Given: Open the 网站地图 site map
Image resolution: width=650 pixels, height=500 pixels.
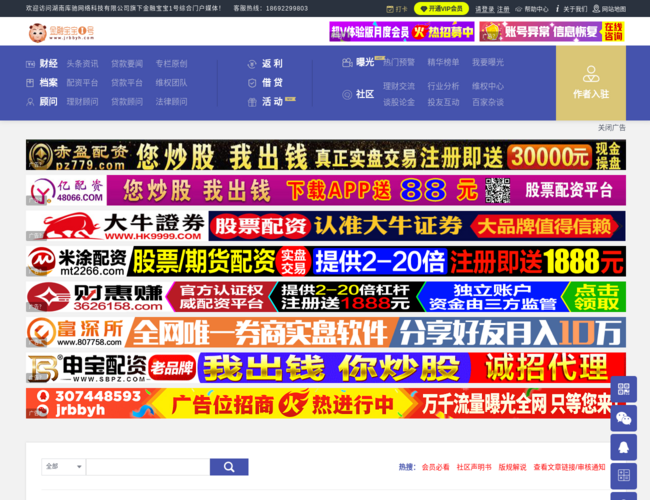Looking at the screenshot, I should [609, 9].
